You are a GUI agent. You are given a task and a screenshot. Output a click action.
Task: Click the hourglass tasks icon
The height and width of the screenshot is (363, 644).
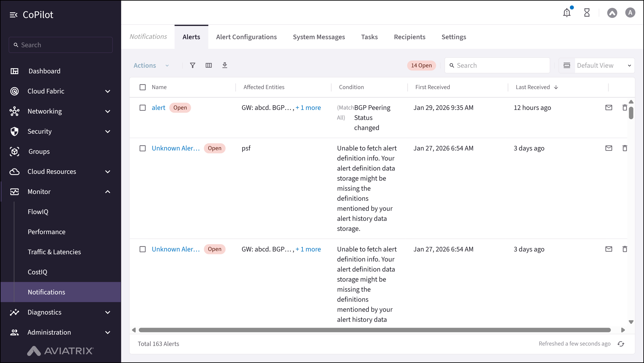pyautogui.click(x=587, y=13)
